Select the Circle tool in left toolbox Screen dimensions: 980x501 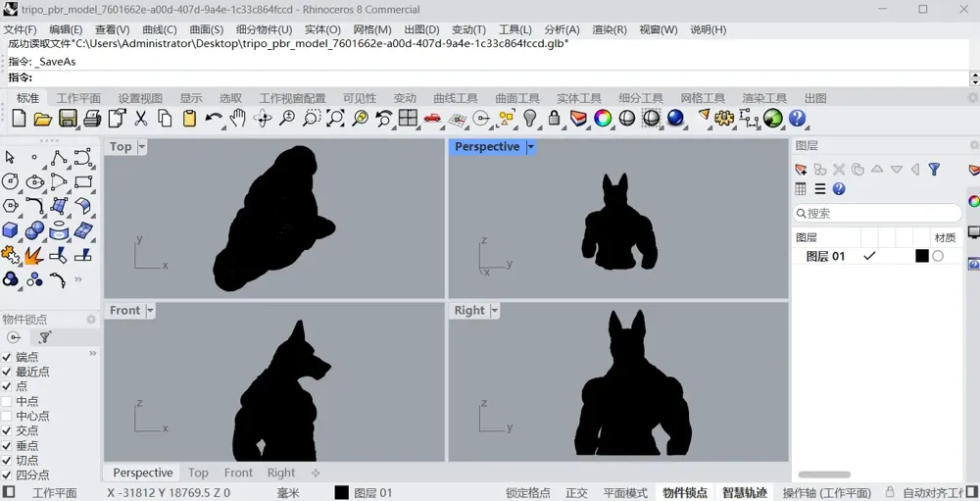point(11,182)
